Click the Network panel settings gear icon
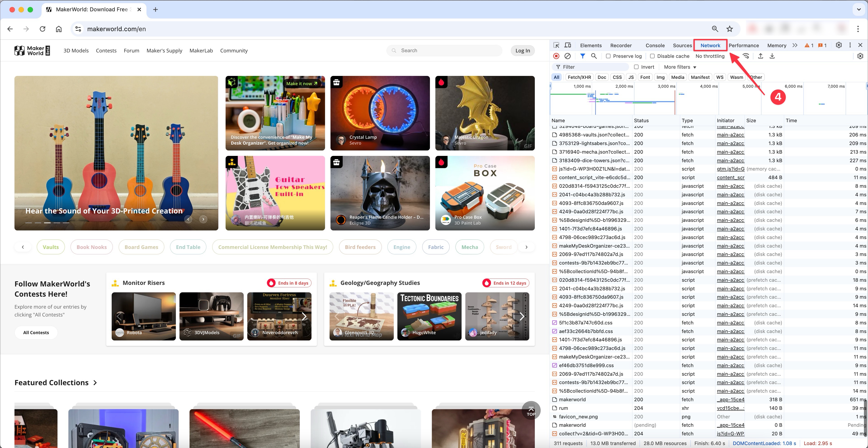Screen dimensions: 868x448 (860, 56)
